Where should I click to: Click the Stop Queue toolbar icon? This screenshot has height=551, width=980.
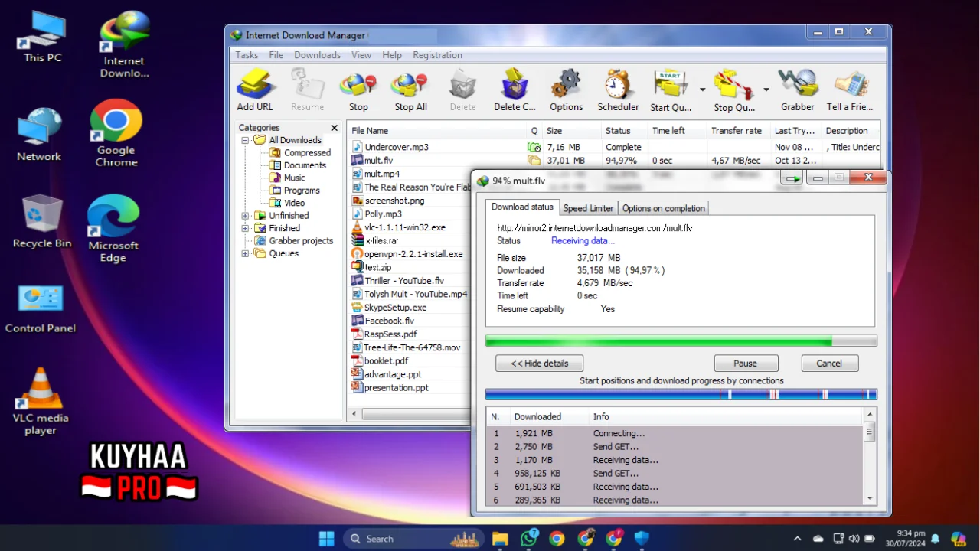[734, 90]
